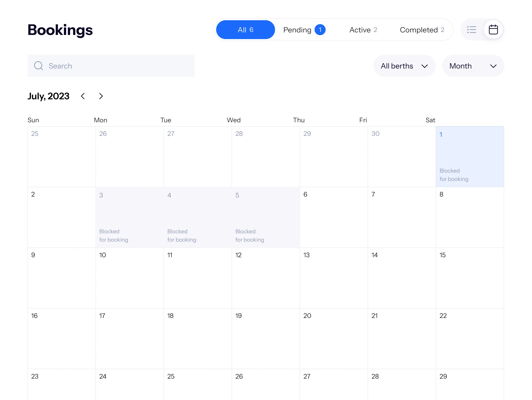Select July 1 blocked day cell
The height and width of the screenshot is (400, 532).
point(470,157)
